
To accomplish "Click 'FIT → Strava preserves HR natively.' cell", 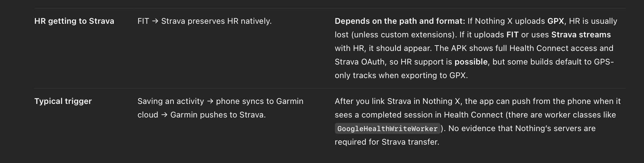I will pos(205,21).
